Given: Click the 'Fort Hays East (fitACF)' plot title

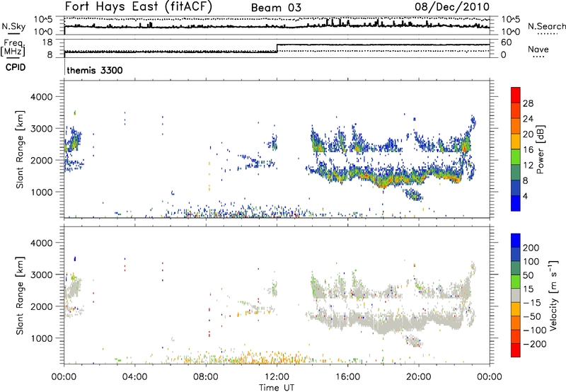Looking at the screenshot, I should (138, 7).
